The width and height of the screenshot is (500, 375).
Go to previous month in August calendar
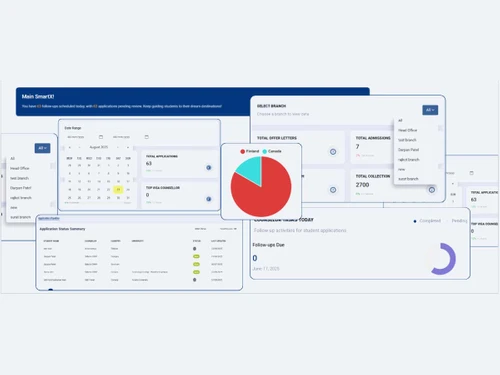79,147
